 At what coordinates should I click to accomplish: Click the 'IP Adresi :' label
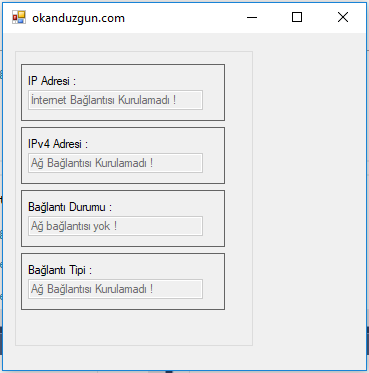point(52,81)
